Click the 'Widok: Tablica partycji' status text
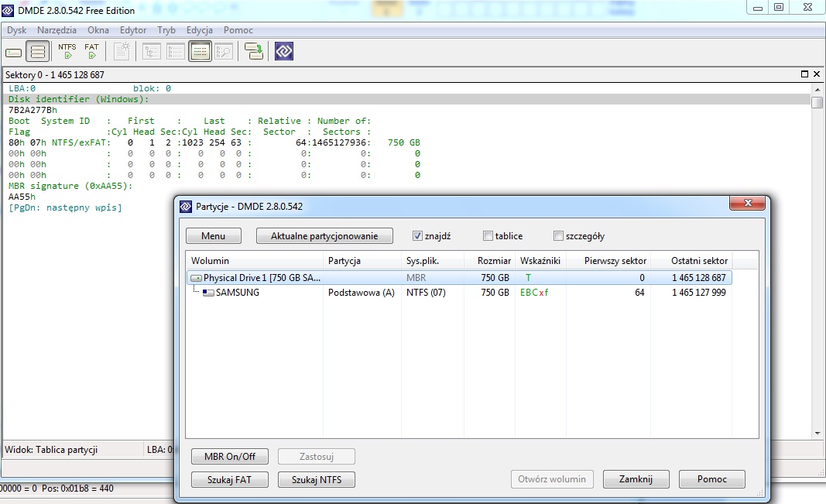Image resolution: width=826 pixels, height=504 pixels. (51, 450)
